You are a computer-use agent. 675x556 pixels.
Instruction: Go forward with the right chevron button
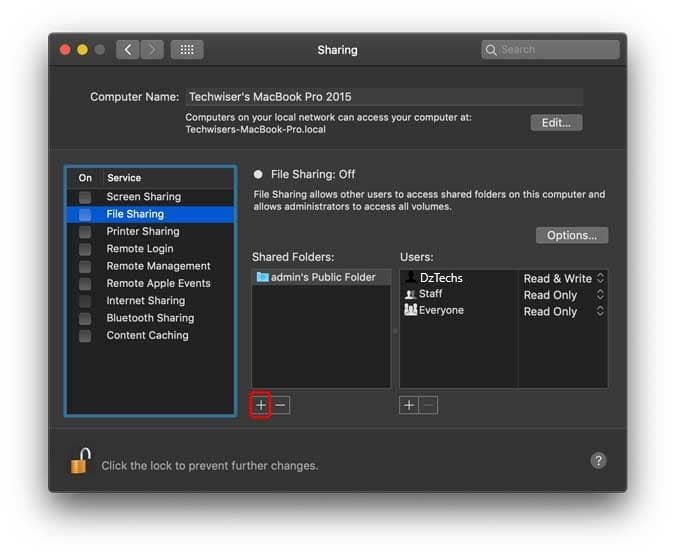[152, 50]
